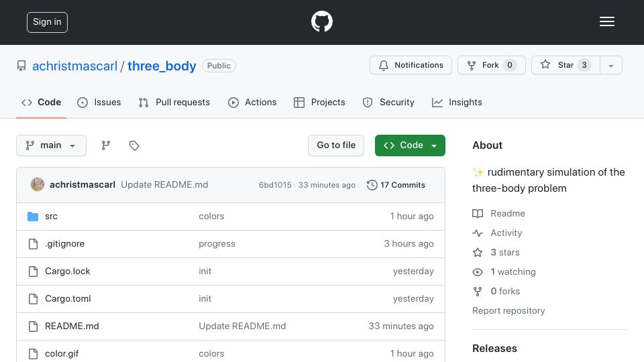
Task: Open the src folder
Action: click(x=52, y=217)
